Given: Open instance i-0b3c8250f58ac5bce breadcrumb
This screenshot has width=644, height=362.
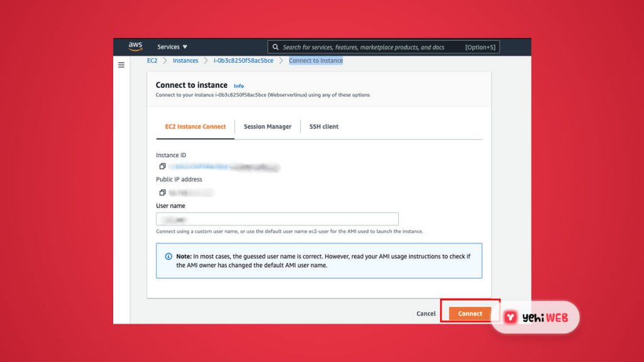Looking at the screenshot, I should click(243, 61).
